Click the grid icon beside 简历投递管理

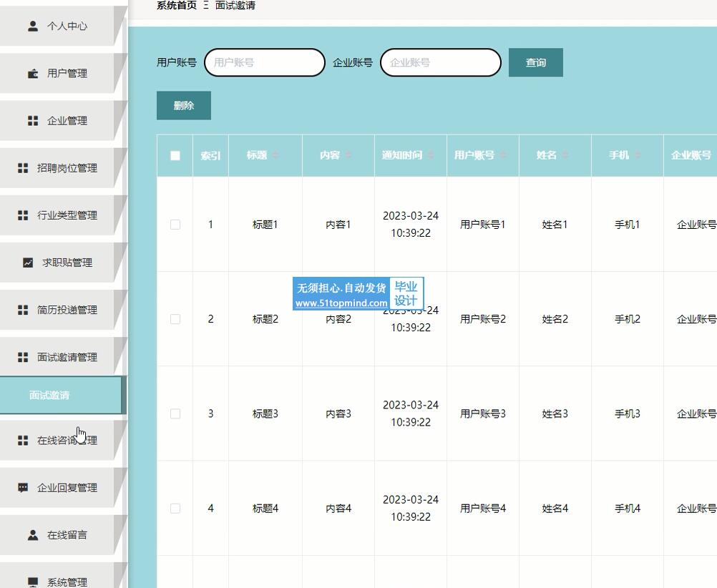pos(23,310)
